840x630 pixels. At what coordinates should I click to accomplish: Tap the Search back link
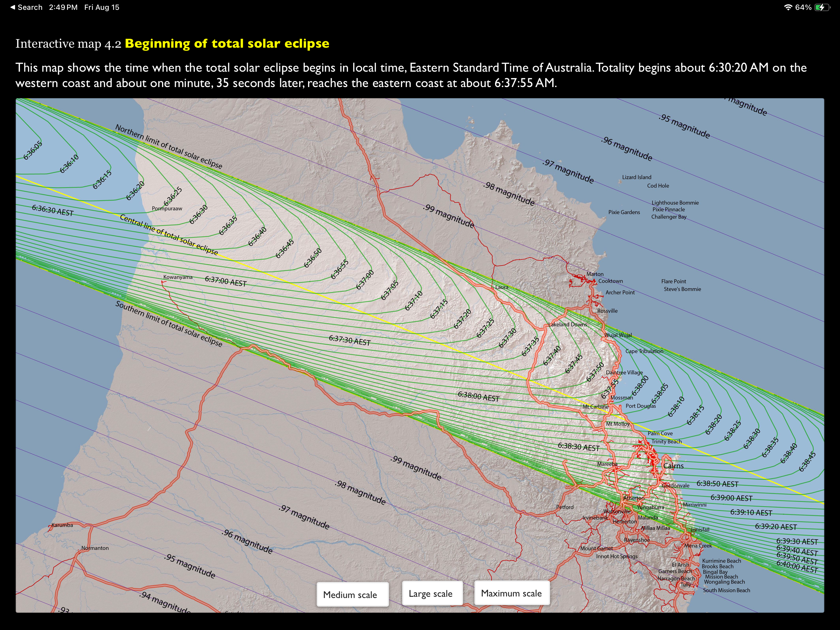[x=30, y=7]
